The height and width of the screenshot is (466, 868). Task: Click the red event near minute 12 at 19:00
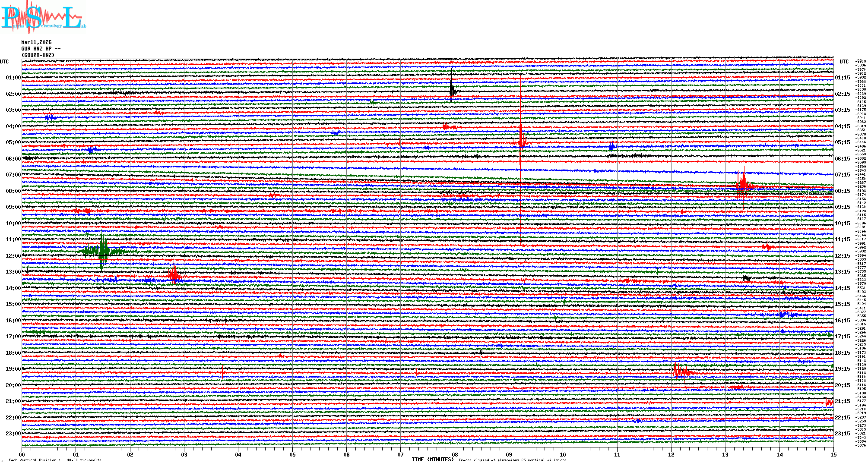681,372
